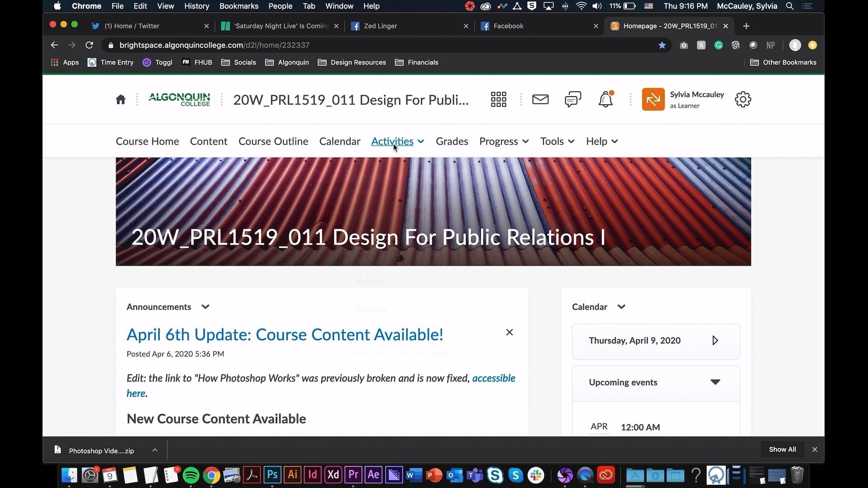The height and width of the screenshot is (488, 868).
Task: Open Premiere Pro from the Dock
Action: [353, 475]
